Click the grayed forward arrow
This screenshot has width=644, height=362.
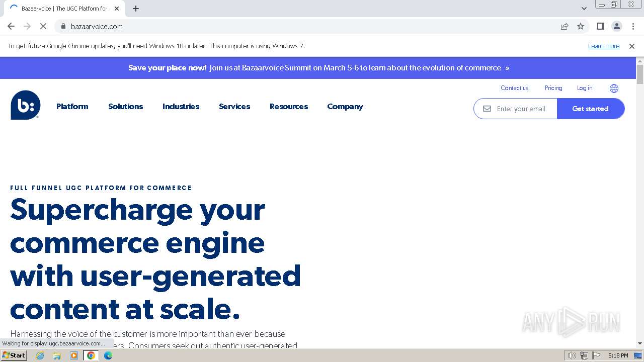click(27, 27)
